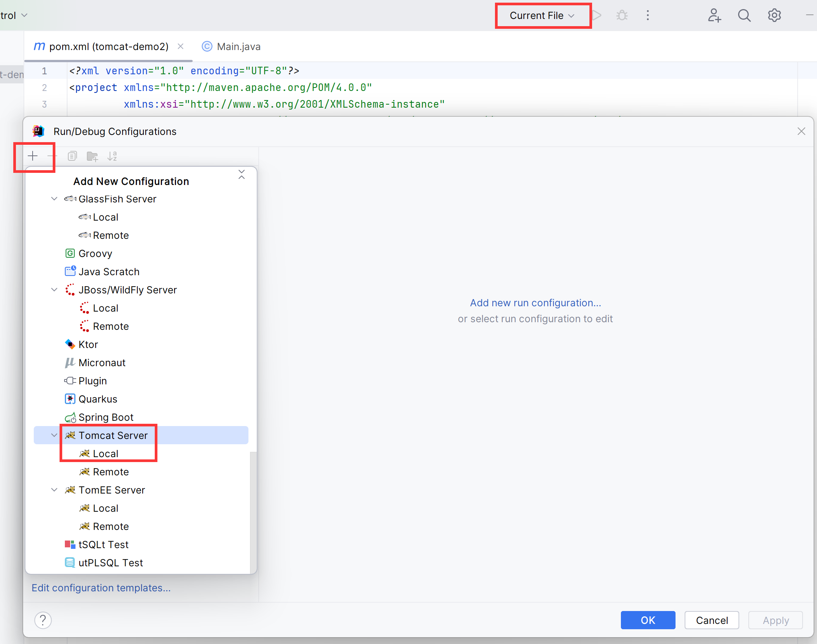
Task: Click the Create New Folder icon
Action: pyautogui.click(x=92, y=156)
